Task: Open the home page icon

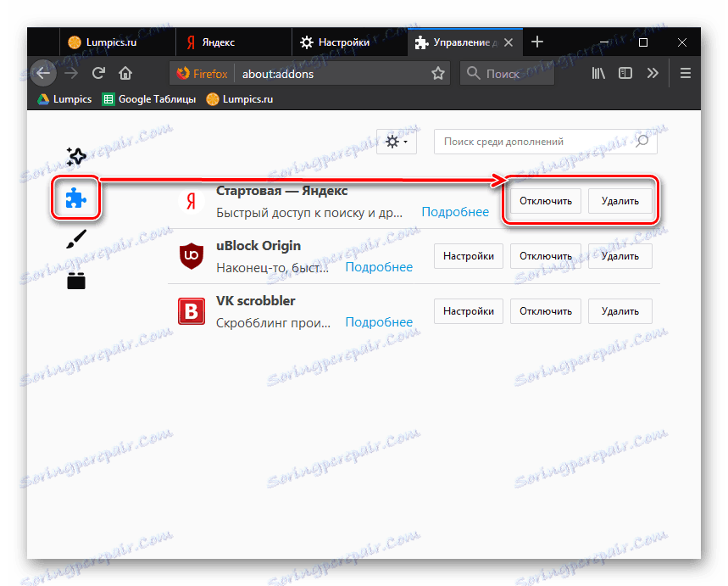Action: pos(125,73)
